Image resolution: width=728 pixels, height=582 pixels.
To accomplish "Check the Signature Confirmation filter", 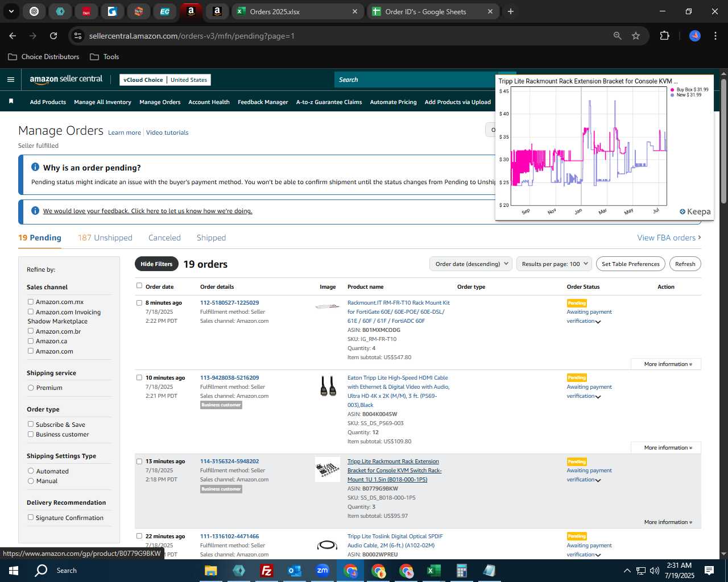I will (x=31, y=517).
